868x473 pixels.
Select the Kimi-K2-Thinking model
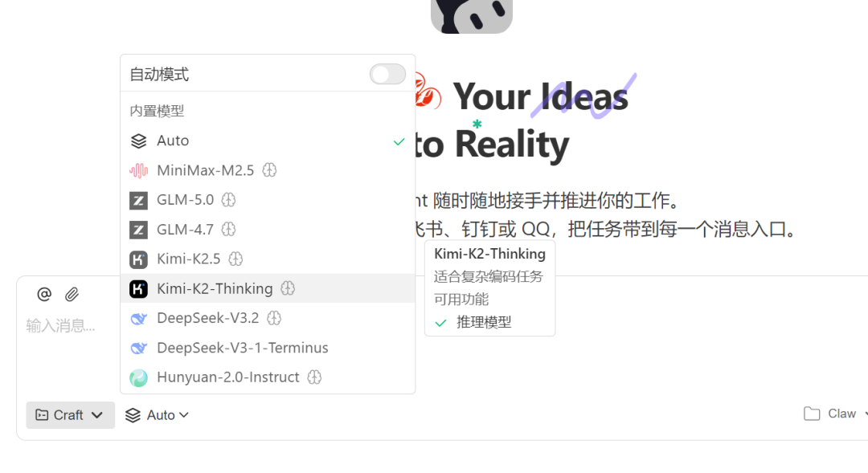click(268, 288)
